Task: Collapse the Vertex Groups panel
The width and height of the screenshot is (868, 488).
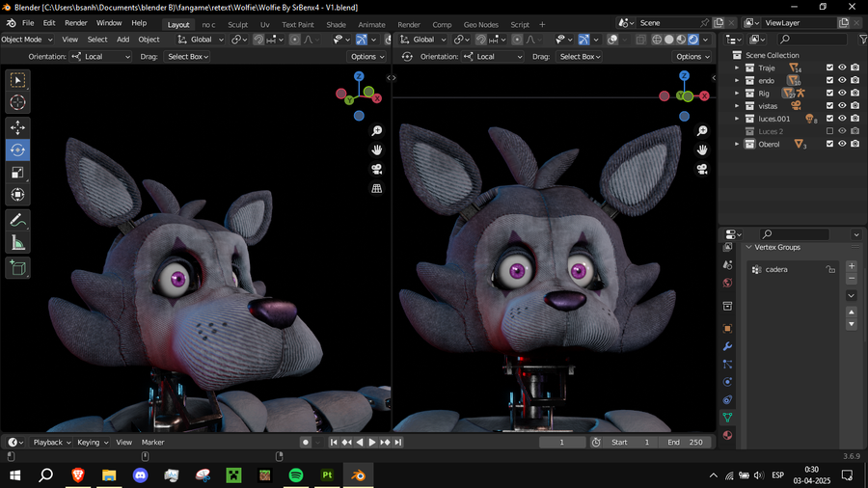Action: 749,247
